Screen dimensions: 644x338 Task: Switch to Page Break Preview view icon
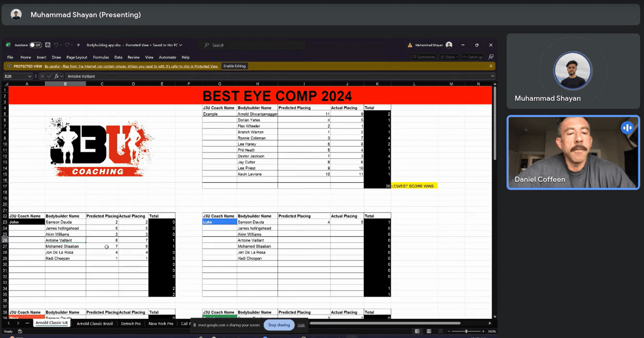(440, 331)
